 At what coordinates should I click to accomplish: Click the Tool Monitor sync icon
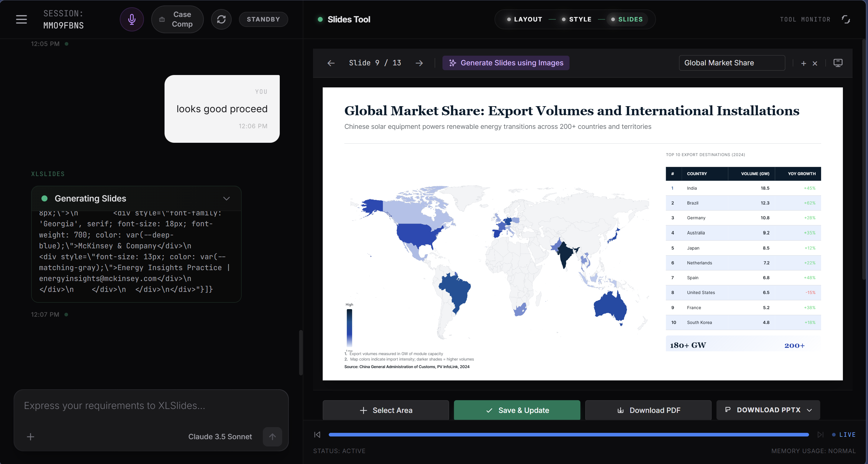point(846,19)
